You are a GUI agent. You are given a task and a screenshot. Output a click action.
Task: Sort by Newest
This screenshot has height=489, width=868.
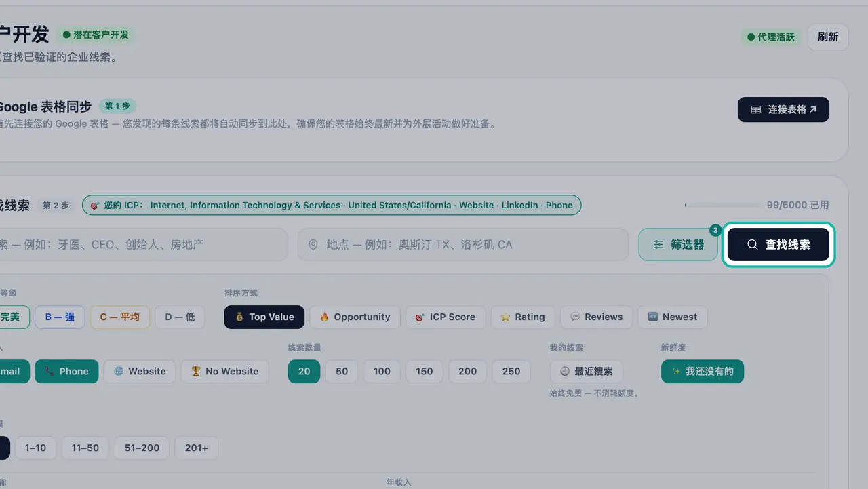coord(672,317)
